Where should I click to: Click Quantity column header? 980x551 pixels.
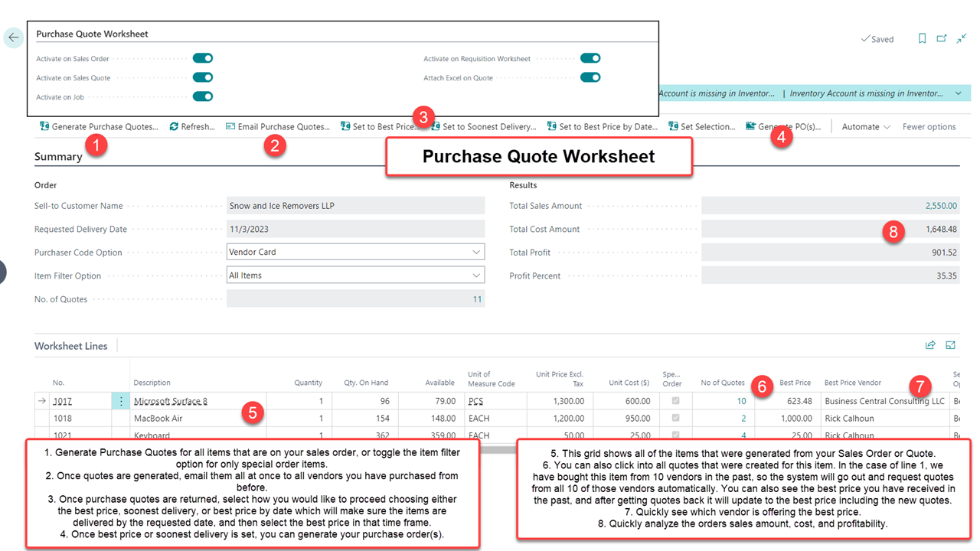pyautogui.click(x=309, y=383)
